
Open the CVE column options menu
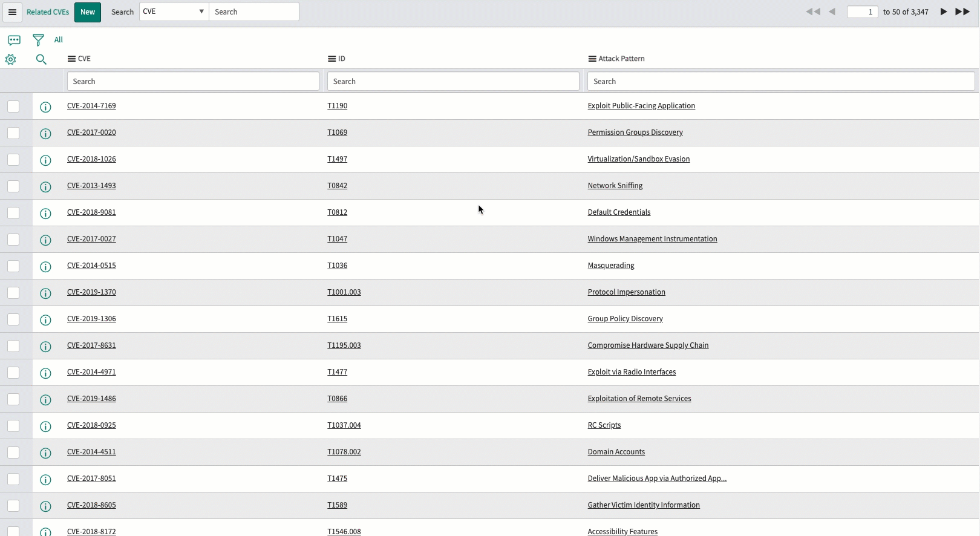[x=71, y=59]
